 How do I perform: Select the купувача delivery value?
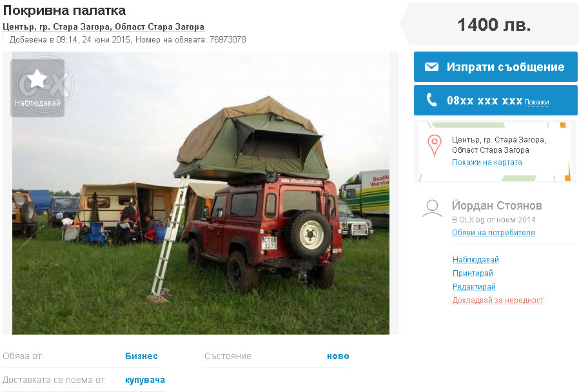[x=145, y=380]
